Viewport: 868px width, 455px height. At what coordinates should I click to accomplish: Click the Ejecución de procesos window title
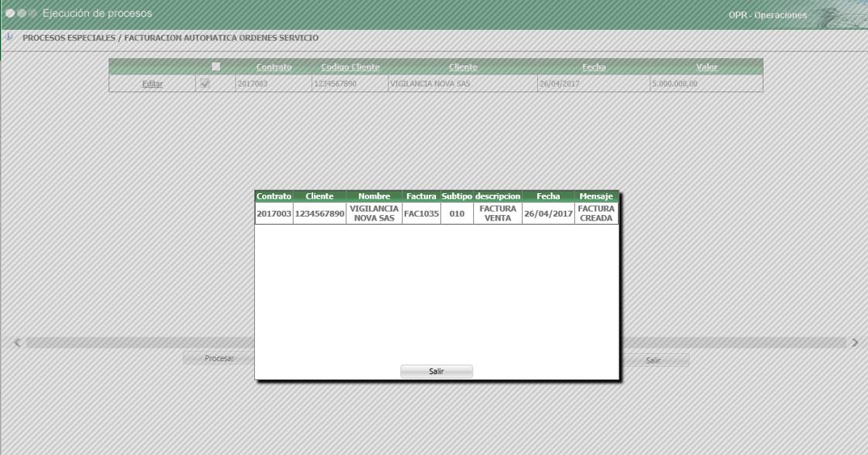coord(97,13)
